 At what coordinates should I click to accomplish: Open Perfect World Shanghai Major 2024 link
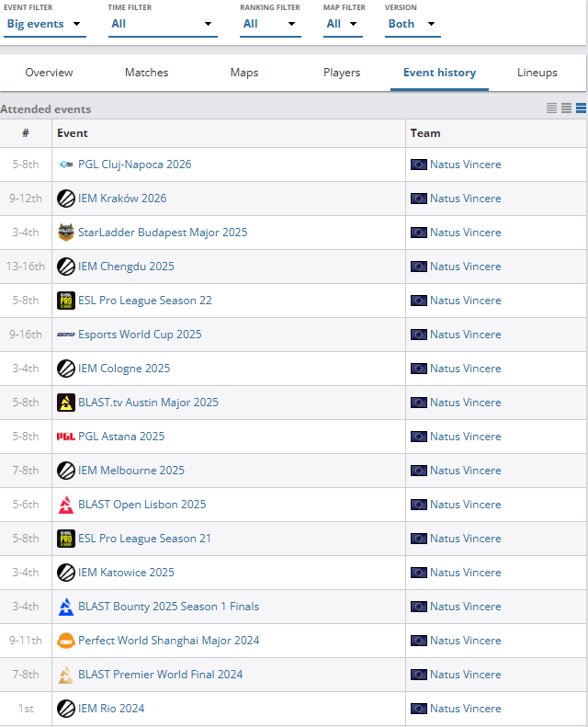(x=169, y=641)
